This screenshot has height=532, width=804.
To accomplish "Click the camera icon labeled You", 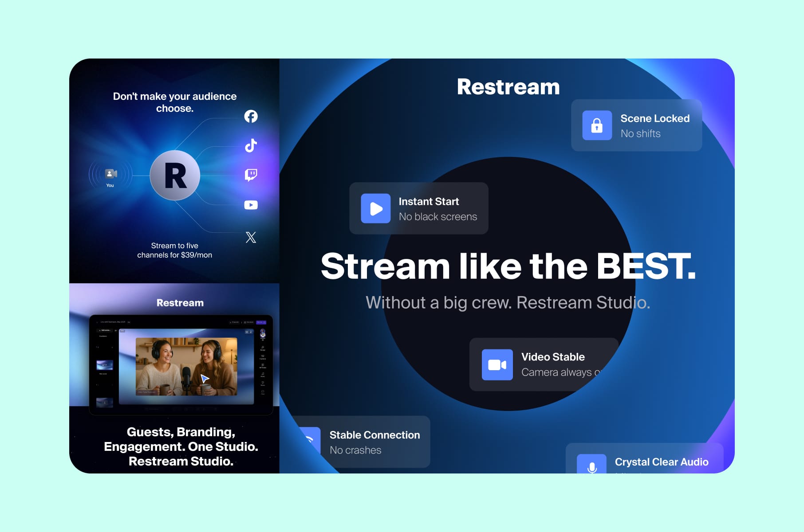I will (110, 174).
